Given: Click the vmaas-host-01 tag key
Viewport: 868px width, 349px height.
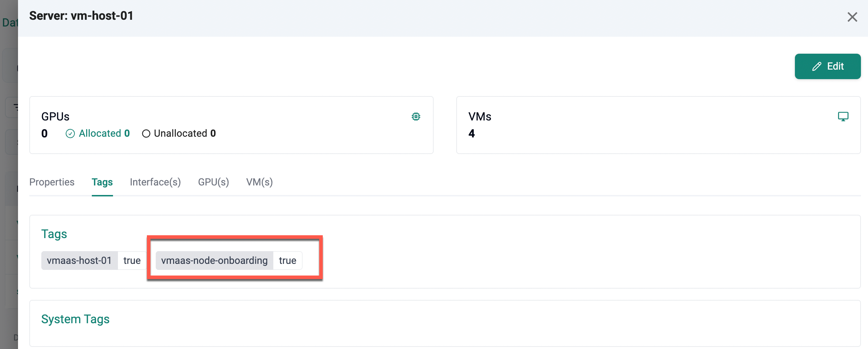Looking at the screenshot, I should pos(79,261).
